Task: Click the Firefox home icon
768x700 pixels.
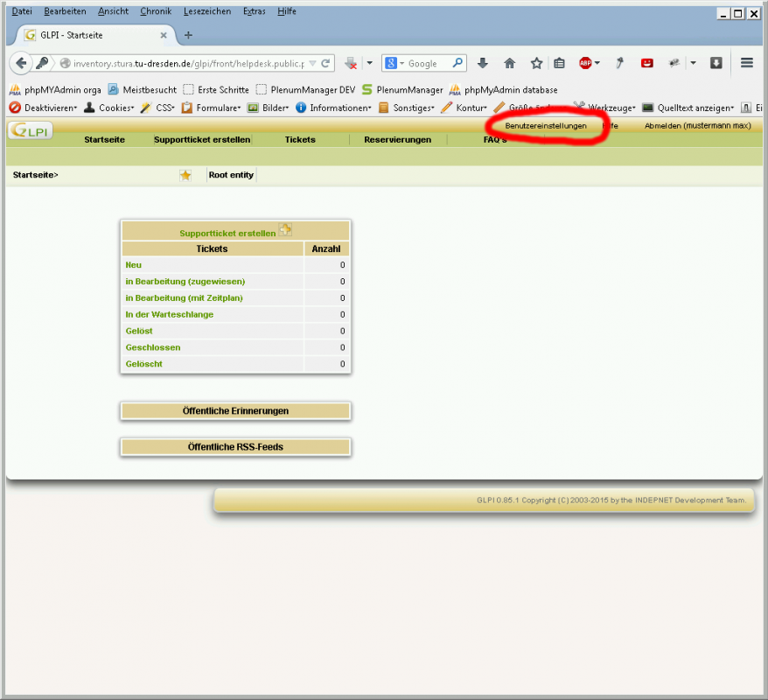Action: coord(510,63)
